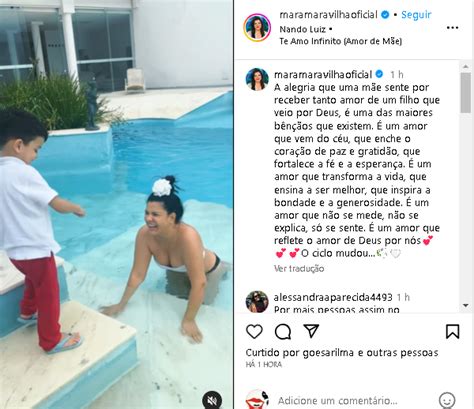The width and height of the screenshot is (474, 409).
Task: Click the comments panel scrollbar thumb
Action: click(x=466, y=93)
